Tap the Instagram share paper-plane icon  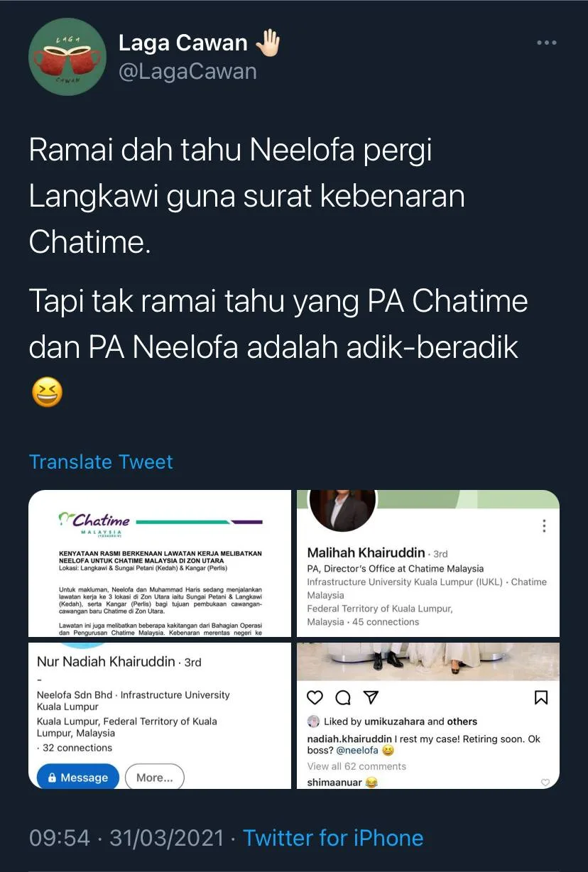[371, 697]
